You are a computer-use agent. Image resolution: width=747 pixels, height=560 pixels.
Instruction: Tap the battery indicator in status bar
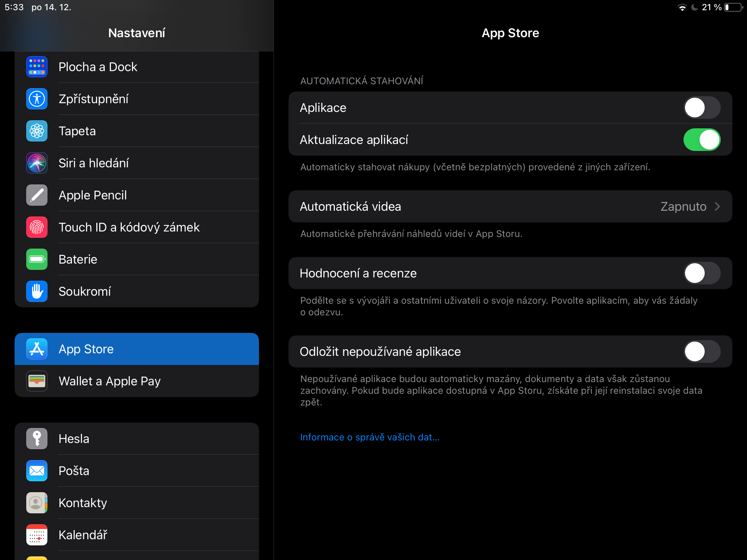[x=733, y=7]
